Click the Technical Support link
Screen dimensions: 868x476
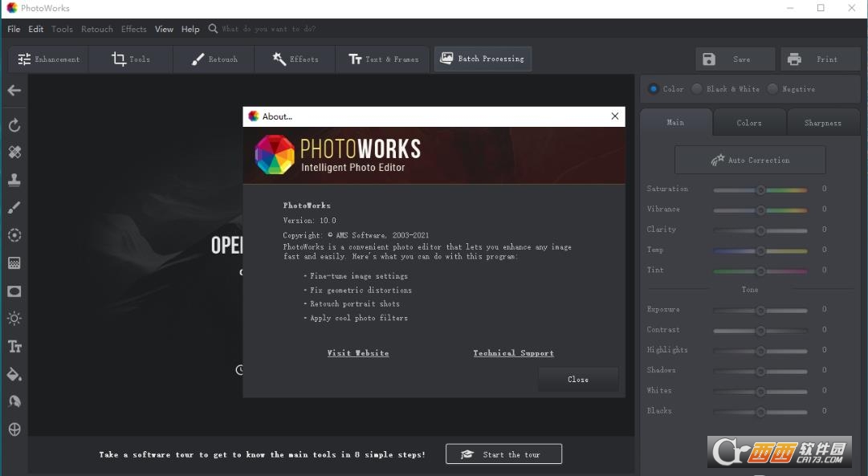point(513,353)
